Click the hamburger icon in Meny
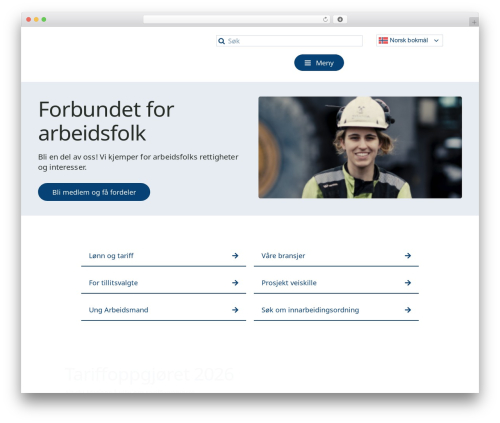The height and width of the screenshot is (423, 500). (308, 63)
